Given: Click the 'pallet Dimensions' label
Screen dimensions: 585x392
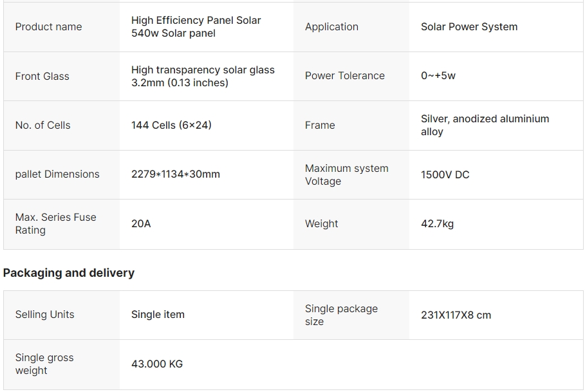Looking at the screenshot, I should coord(57,174).
